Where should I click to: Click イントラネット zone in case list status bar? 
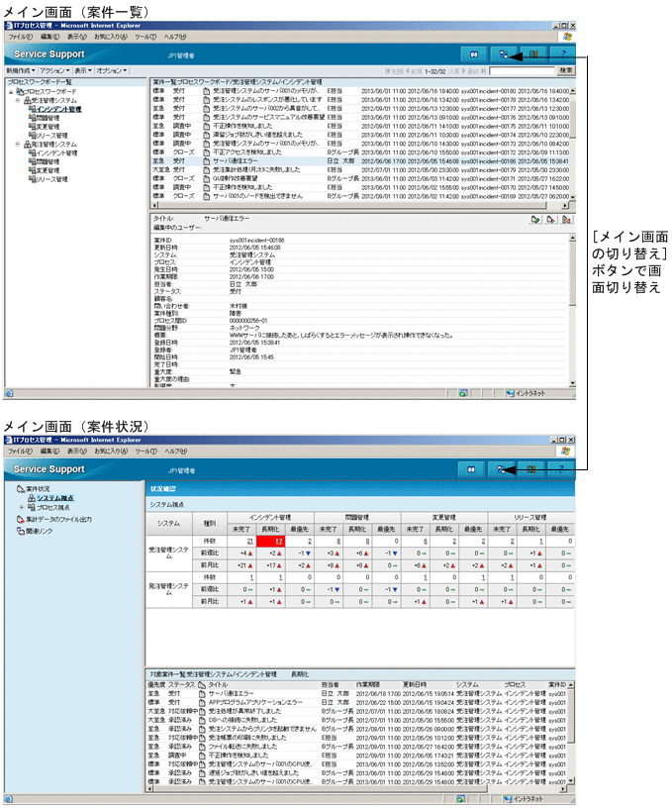pyautogui.click(x=527, y=394)
